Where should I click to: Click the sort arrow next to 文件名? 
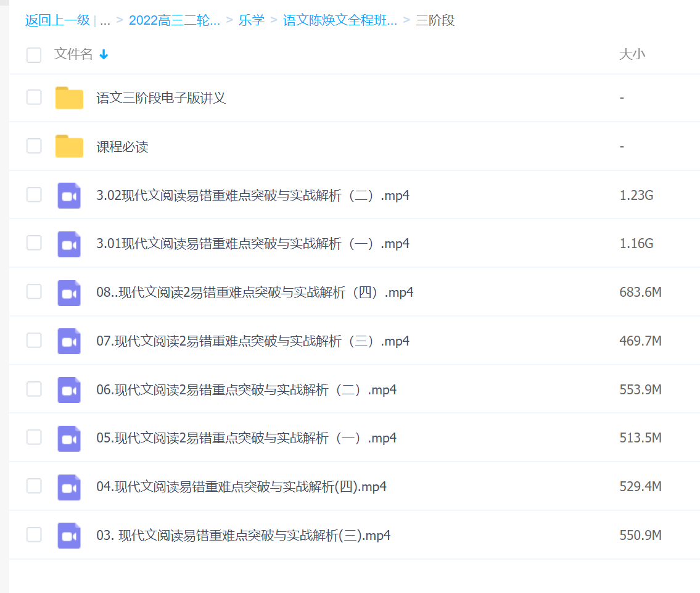coord(104,55)
